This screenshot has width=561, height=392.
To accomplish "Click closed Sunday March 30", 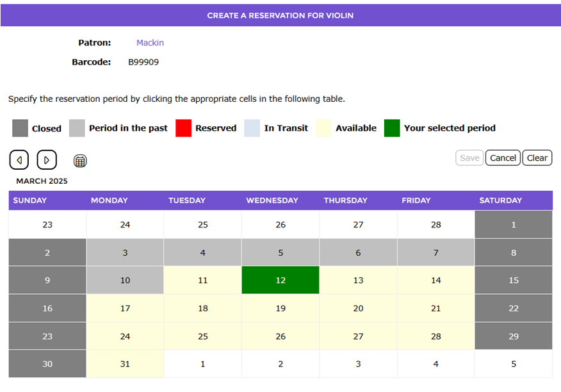I will tap(47, 364).
